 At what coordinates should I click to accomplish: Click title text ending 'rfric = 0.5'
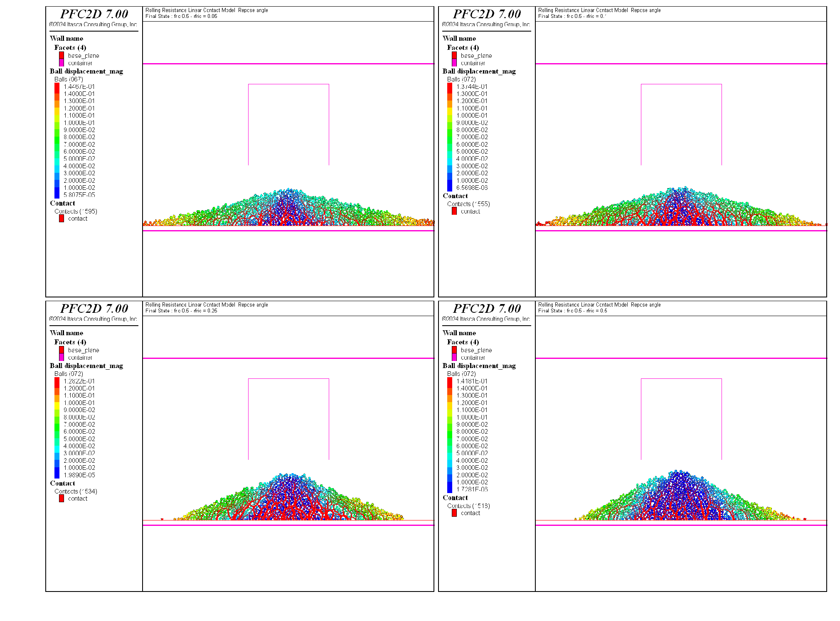(x=572, y=311)
